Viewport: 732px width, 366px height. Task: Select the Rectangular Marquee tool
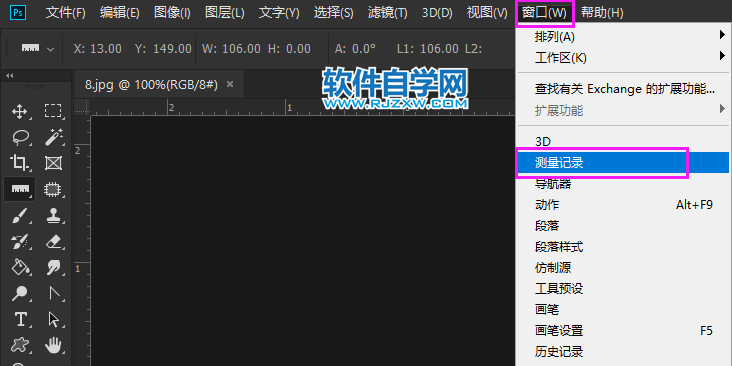coord(53,111)
